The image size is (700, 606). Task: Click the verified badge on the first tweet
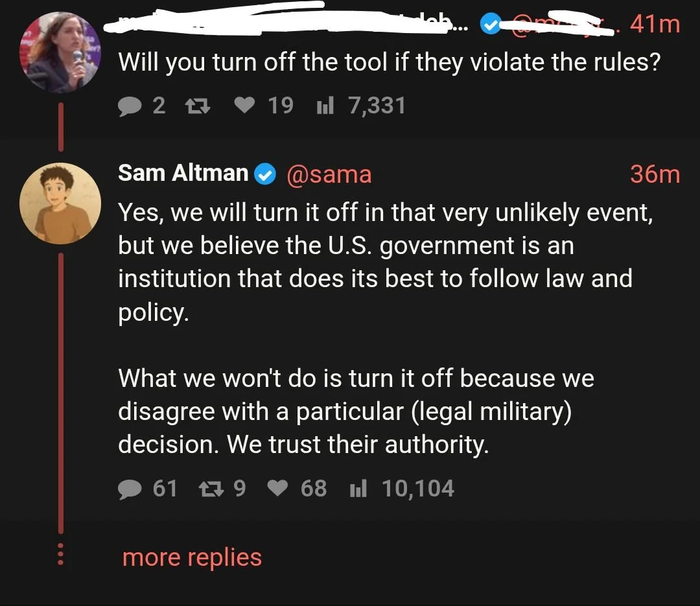(x=490, y=25)
